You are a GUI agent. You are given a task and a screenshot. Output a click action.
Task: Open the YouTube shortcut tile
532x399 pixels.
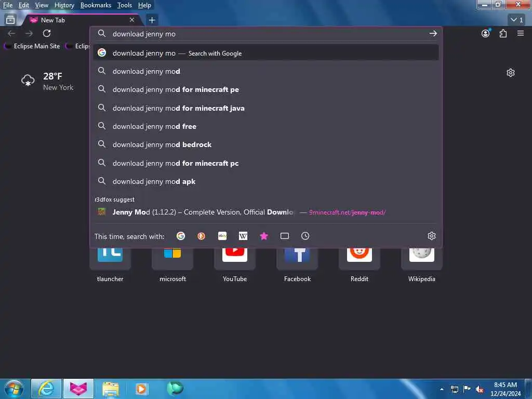pos(235,265)
